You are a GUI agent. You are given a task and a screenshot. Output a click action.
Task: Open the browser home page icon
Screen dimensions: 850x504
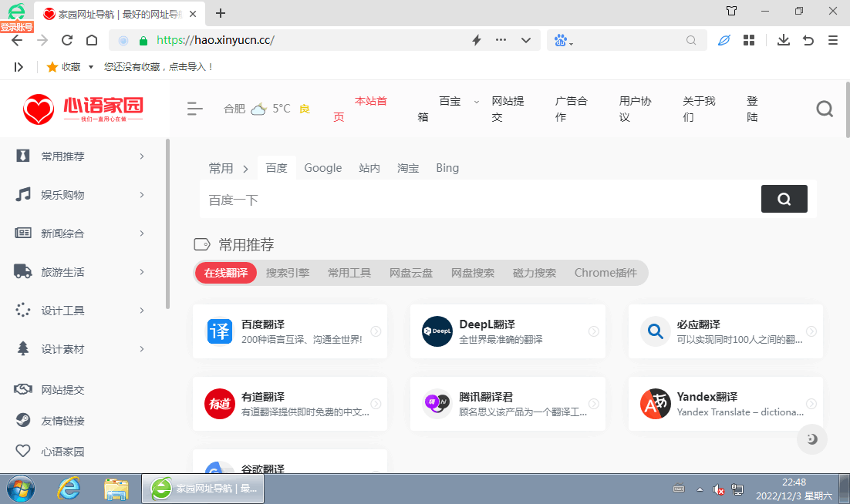(92, 40)
